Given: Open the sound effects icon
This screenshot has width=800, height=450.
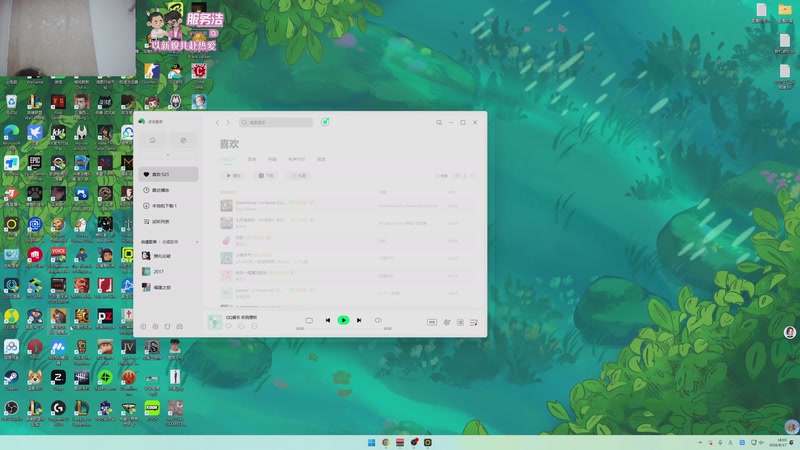Looking at the screenshot, I should 447,322.
